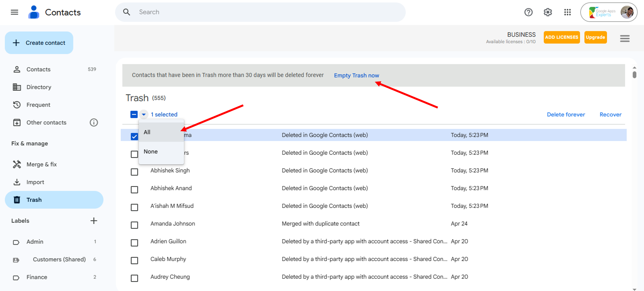644x291 pixels.
Task: Open Merge & fix in sidebar
Action: tap(42, 164)
